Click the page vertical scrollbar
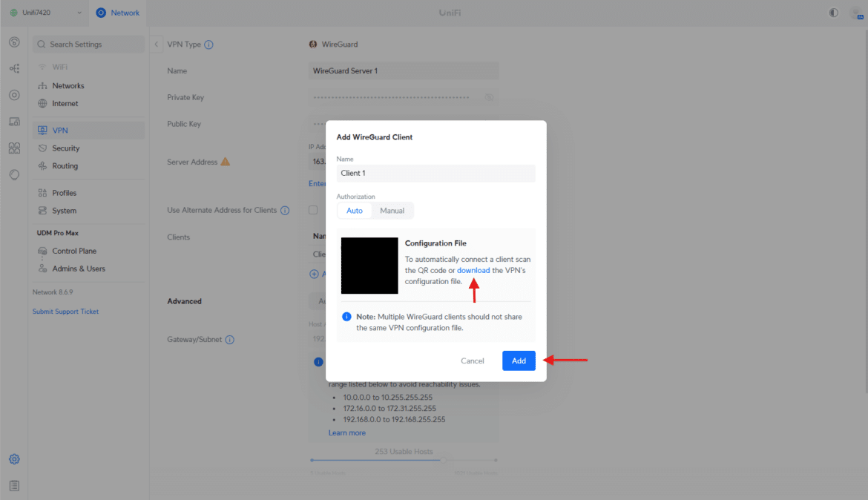The height and width of the screenshot is (500, 868). 865,211
